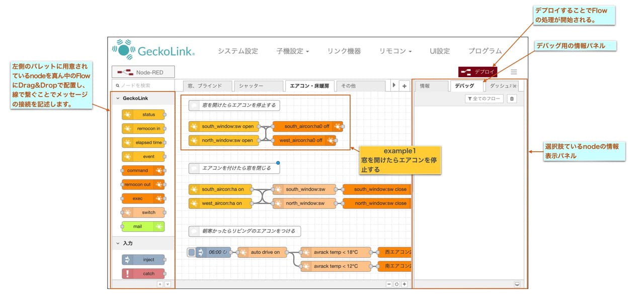
Task: Select the status palette node
Action: 143,115
